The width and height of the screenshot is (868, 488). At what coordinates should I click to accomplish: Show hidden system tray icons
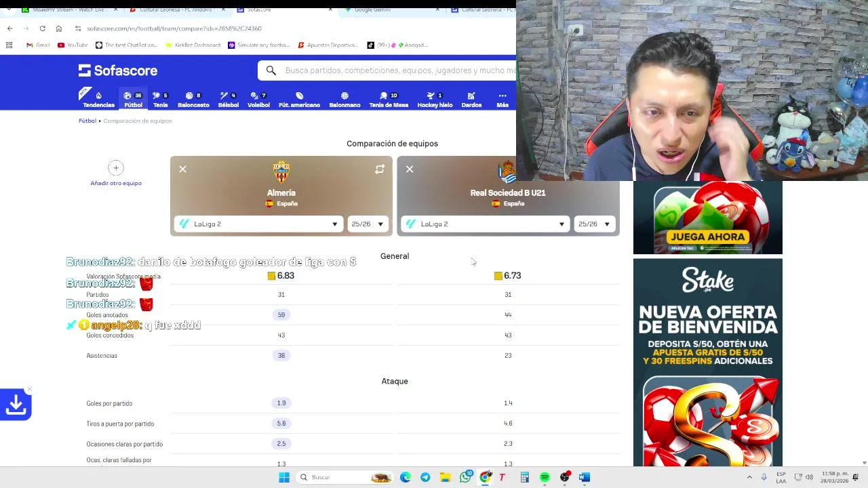coord(749,477)
